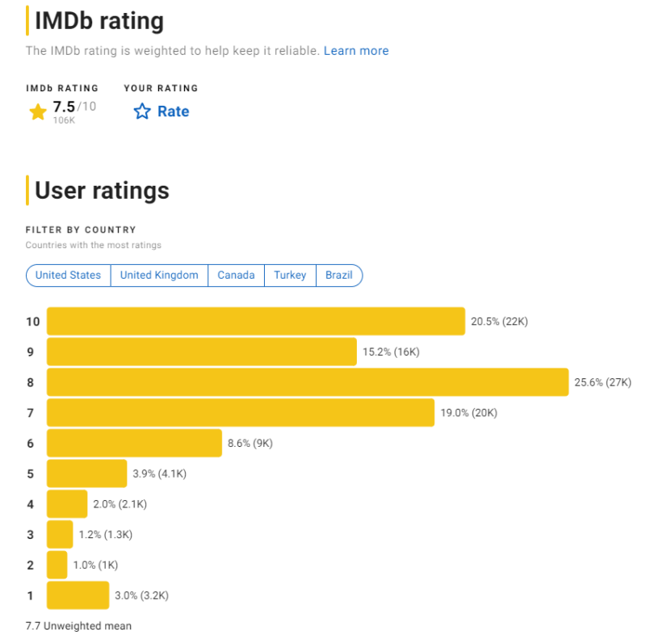Screen dimensions: 646x644
Task: Click the 7.5 IMDb rating score
Action: coord(64,107)
